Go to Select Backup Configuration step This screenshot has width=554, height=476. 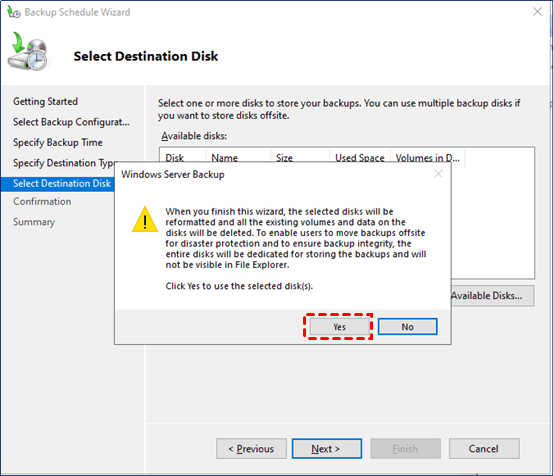(x=71, y=122)
